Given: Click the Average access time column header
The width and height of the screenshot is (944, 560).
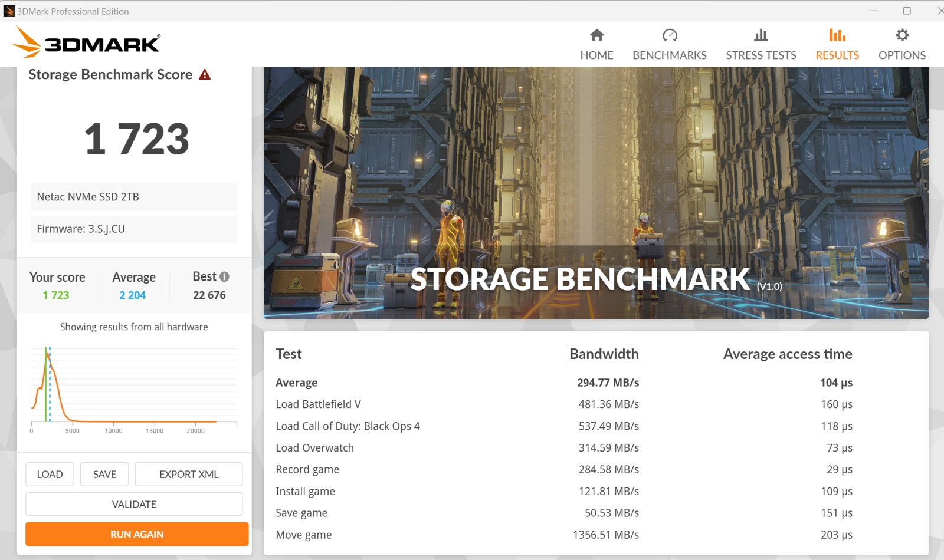Looking at the screenshot, I should click(x=788, y=354).
